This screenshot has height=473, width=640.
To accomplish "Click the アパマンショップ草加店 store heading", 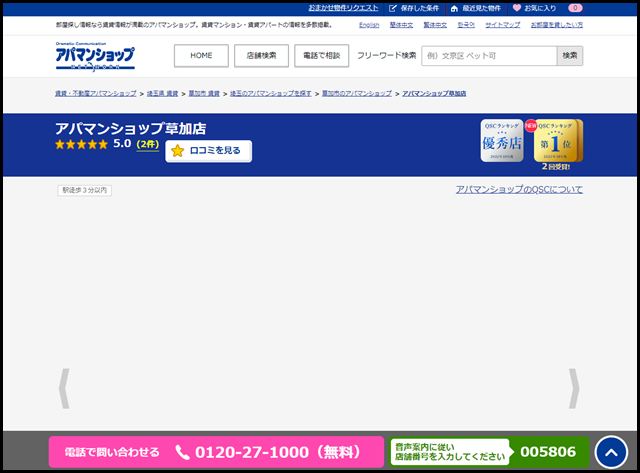I will pyautogui.click(x=131, y=129).
